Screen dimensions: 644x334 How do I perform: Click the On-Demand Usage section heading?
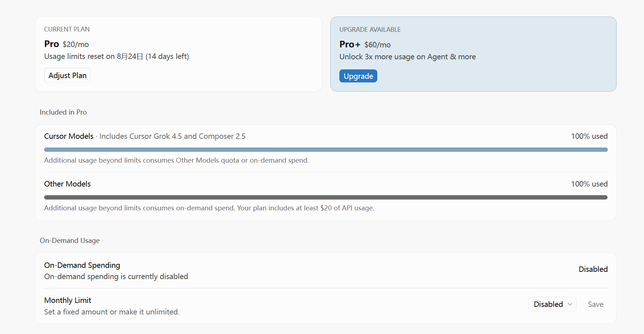[70, 240]
